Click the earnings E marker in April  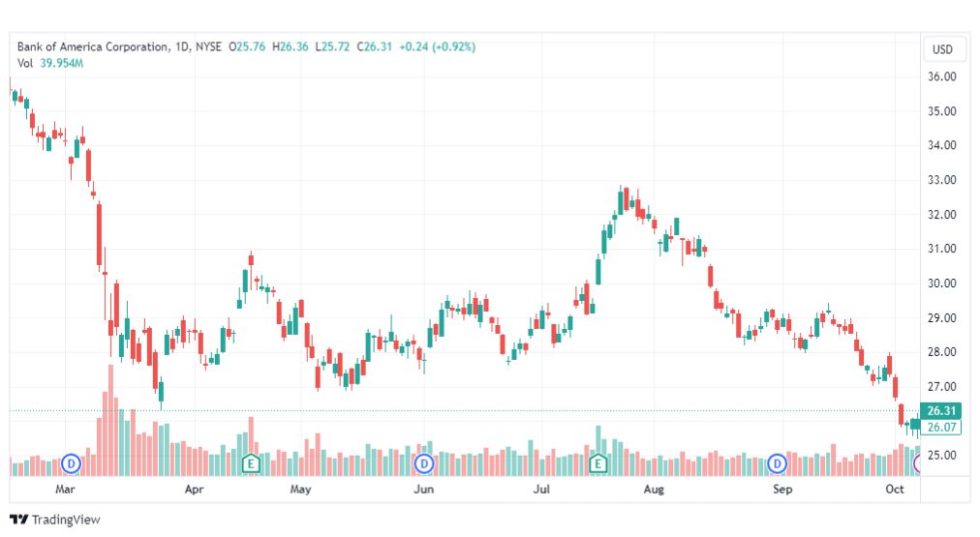pos(251,463)
